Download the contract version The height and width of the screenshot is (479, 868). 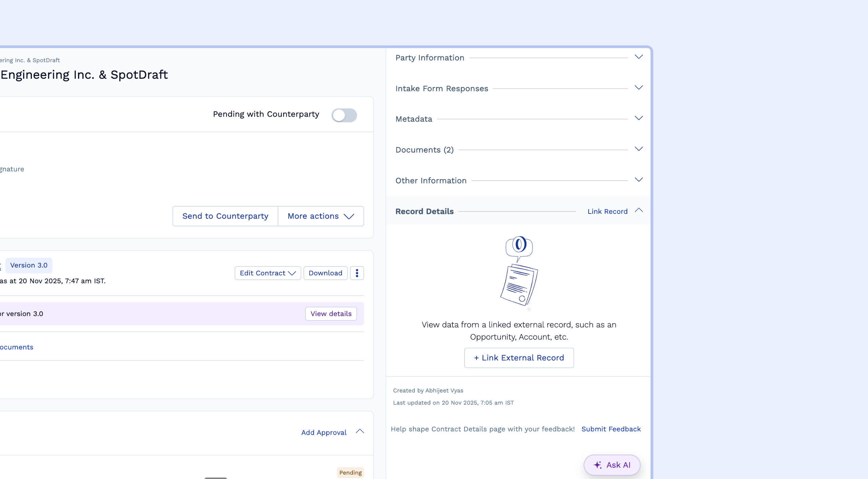325,273
